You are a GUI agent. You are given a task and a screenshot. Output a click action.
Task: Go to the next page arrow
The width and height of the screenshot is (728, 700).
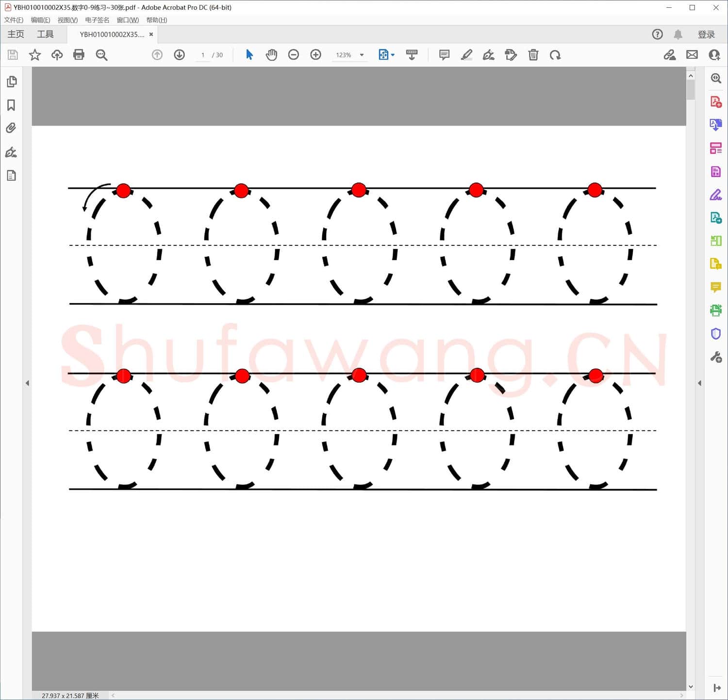pos(179,55)
